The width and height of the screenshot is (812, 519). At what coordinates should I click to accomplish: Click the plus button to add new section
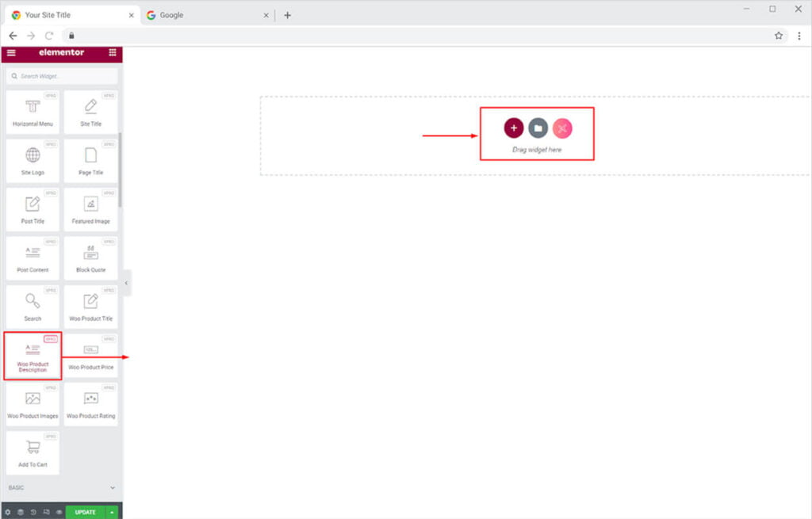tap(513, 128)
